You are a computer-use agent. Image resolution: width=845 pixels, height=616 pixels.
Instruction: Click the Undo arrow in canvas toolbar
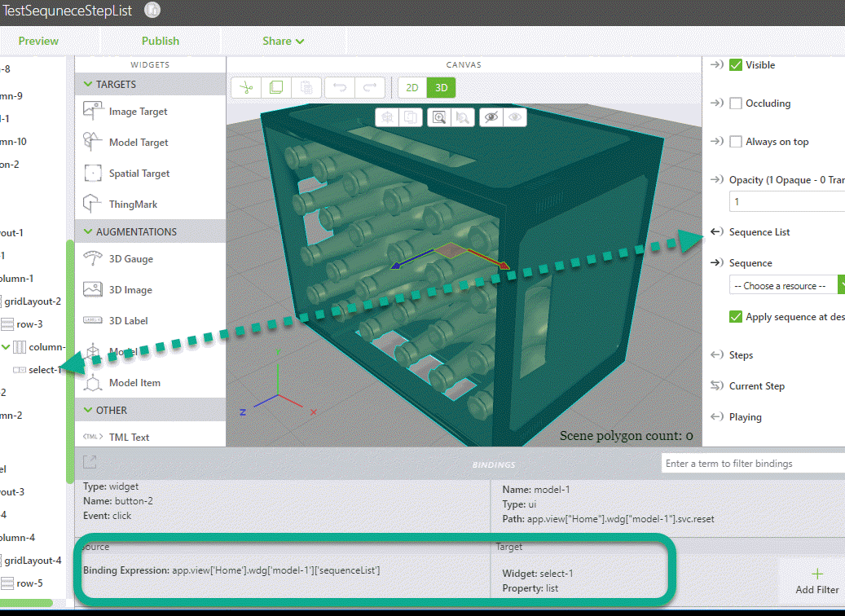[339, 87]
